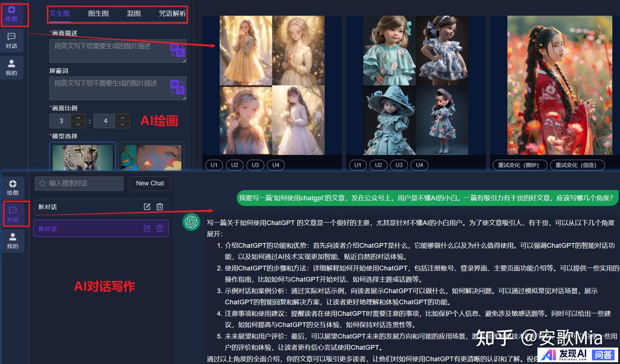
Task: Edit the first 新对话 conversation name
Action: click(147, 207)
